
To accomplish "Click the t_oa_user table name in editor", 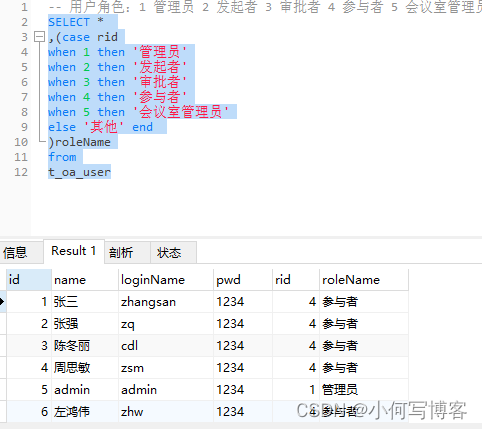I will pyautogui.click(x=79, y=172).
